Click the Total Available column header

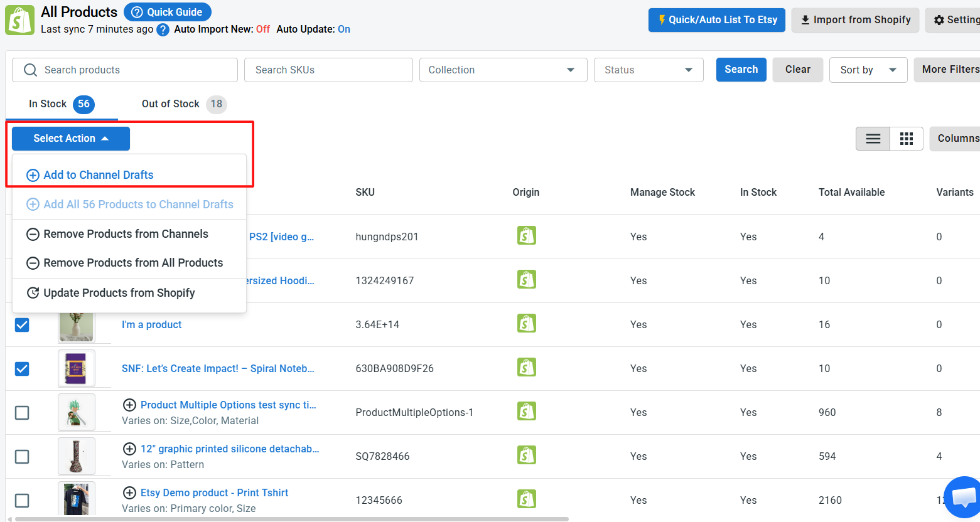(851, 193)
